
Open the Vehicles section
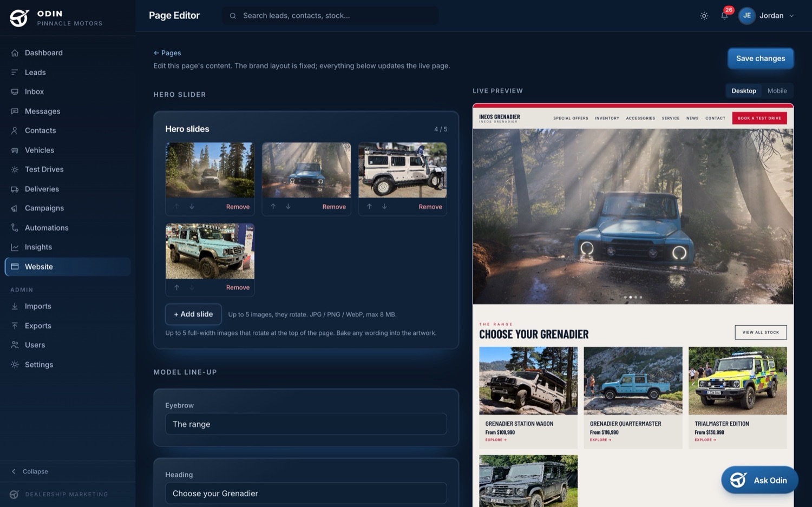[68, 150]
